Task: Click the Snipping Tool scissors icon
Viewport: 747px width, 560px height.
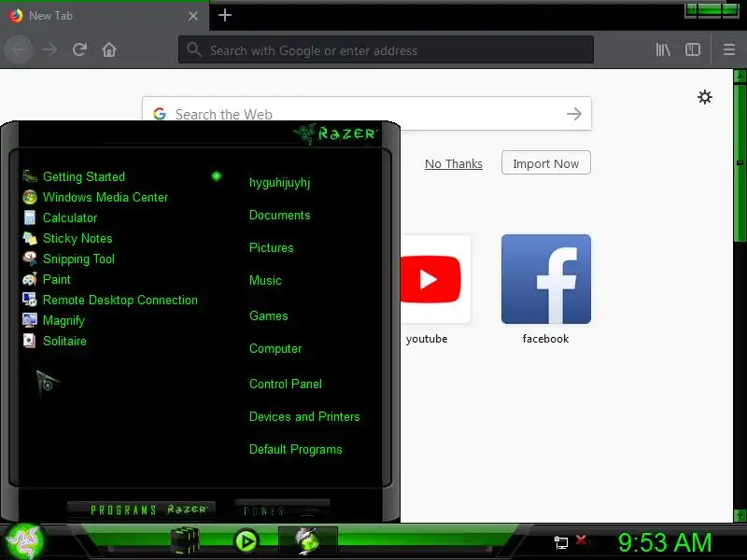Action: pos(30,259)
